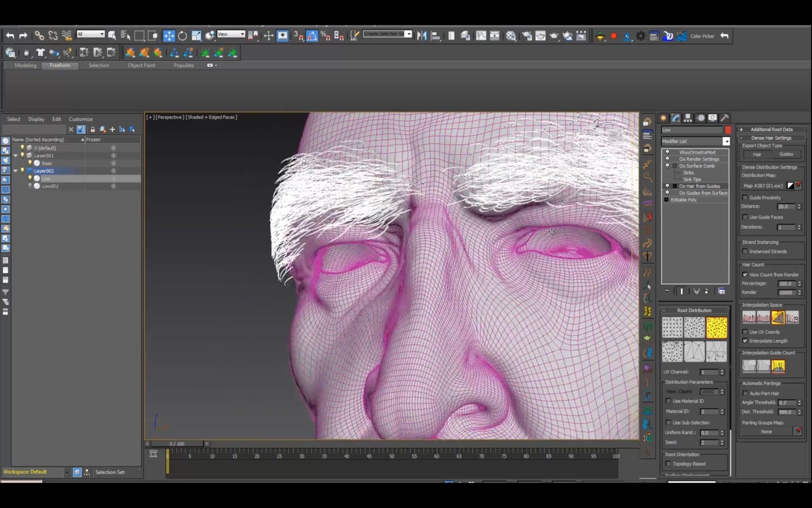
Task: Click the Mirror tool icon
Action: [x=421, y=36]
